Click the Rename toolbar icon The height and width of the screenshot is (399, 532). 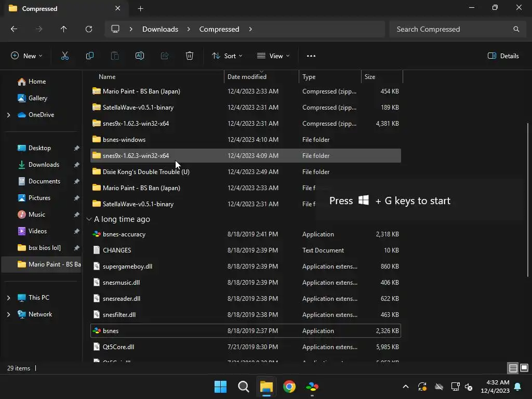click(140, 56)
